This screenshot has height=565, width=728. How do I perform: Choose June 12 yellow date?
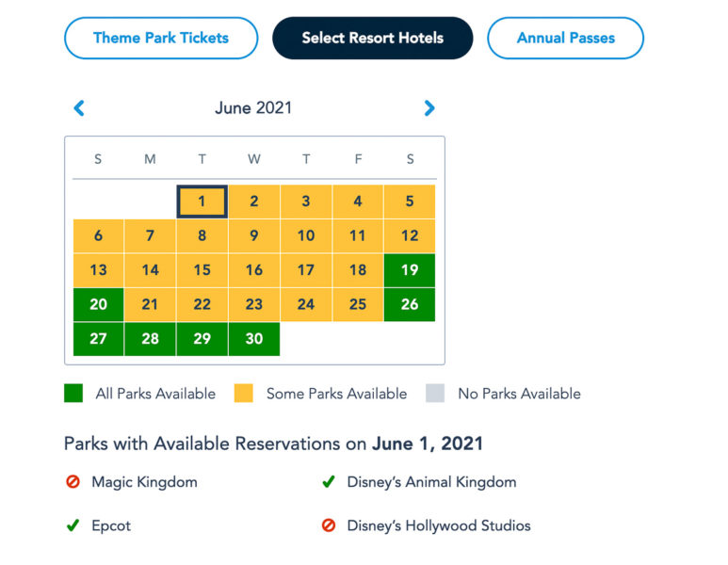click(x=410, y=235)
